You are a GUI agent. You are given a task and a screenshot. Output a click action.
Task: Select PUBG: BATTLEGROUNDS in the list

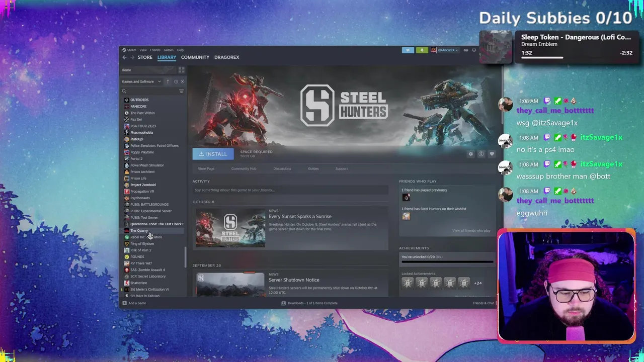(153, 205)
